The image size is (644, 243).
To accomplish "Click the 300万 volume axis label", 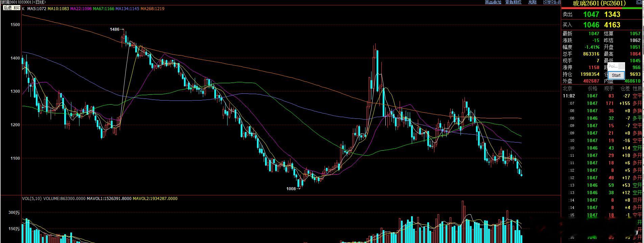I will [14, 213].
